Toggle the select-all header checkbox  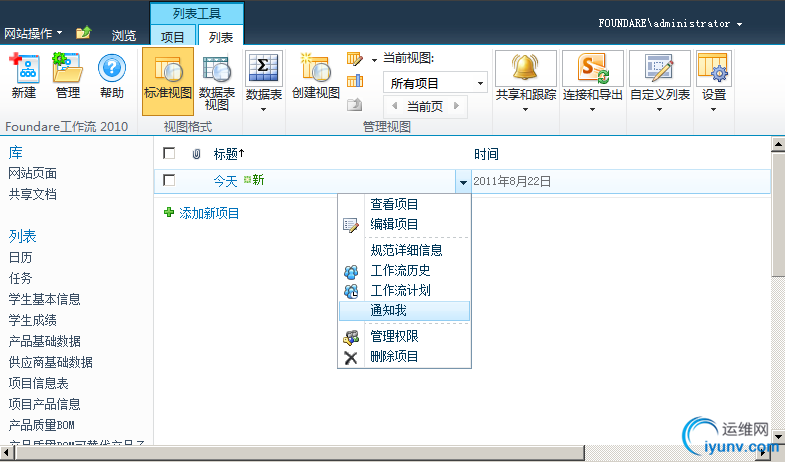(x=169, y=153)
